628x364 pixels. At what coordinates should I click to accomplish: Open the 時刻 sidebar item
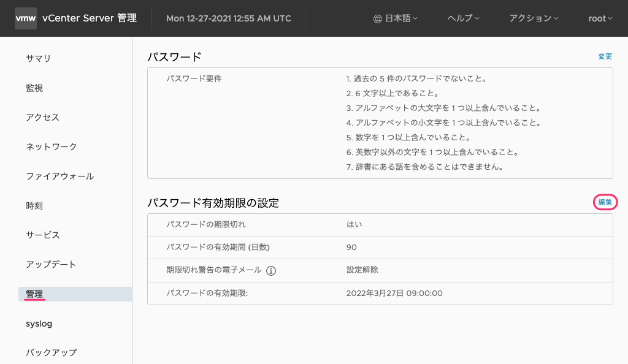point(34,206)
